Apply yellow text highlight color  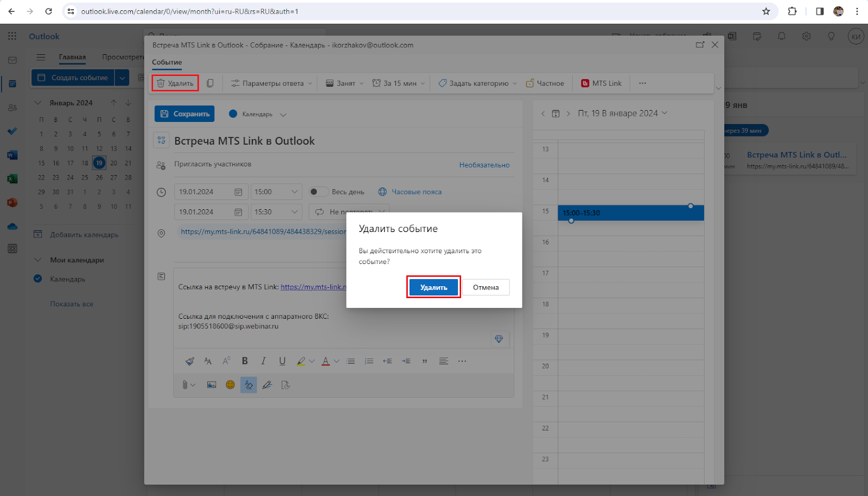point(301,361)
